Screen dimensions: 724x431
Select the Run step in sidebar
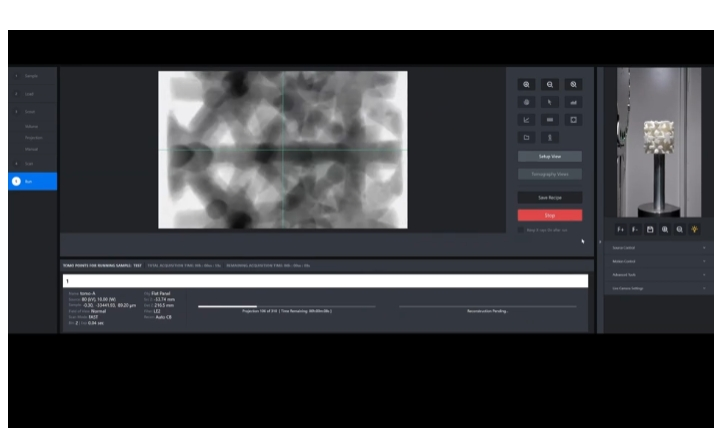pyautogui.click(x=32, y=181)
